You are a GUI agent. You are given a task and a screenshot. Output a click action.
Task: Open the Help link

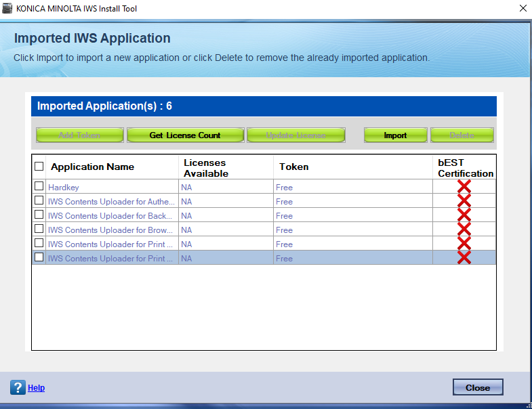pos(36,388)
